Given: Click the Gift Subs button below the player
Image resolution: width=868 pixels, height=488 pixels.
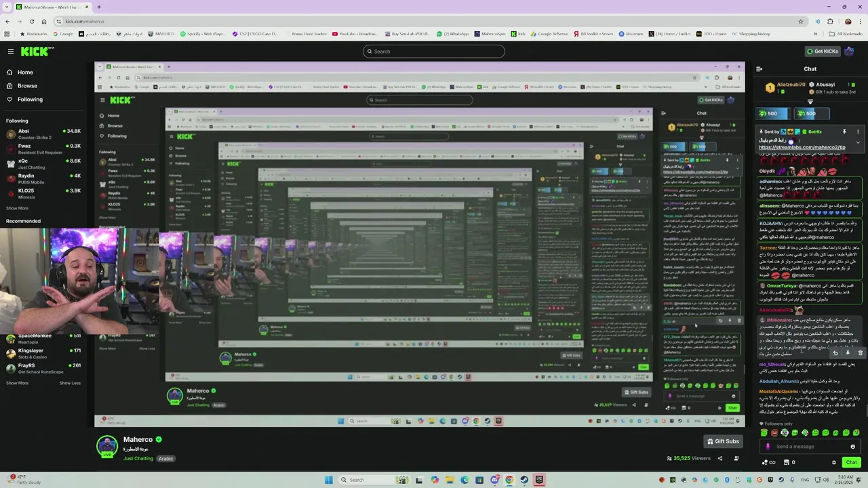Looking at the screenshot, I should click(723, 441).
